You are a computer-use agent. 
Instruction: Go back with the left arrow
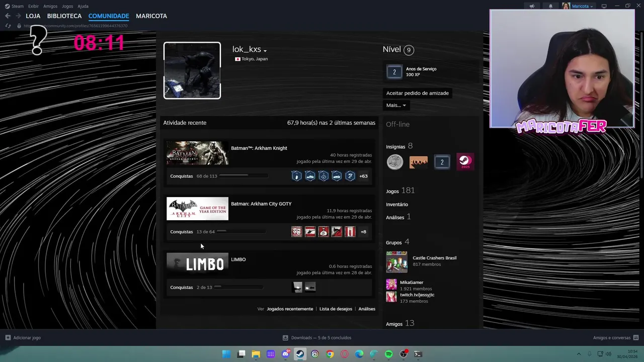click(x=8, y=16)
